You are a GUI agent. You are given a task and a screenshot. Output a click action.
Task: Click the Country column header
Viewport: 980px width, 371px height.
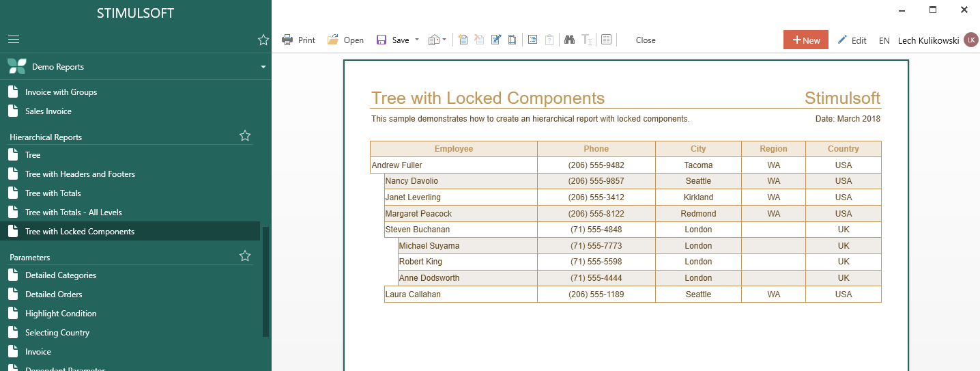(844, 149)
